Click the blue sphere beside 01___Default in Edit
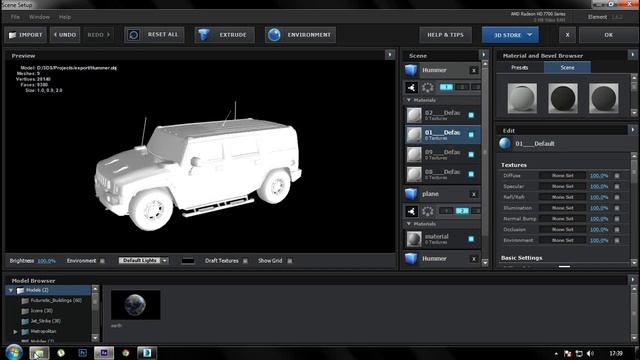 (505, 144)
